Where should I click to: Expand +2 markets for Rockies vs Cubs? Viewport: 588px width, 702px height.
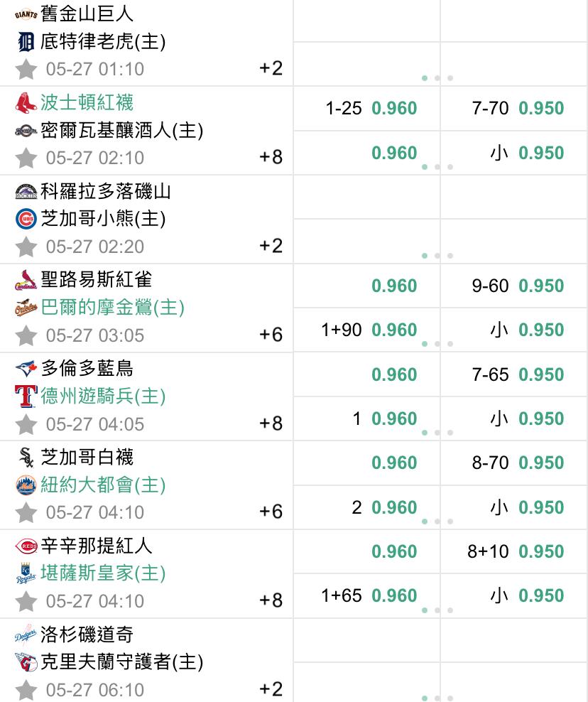271,246
